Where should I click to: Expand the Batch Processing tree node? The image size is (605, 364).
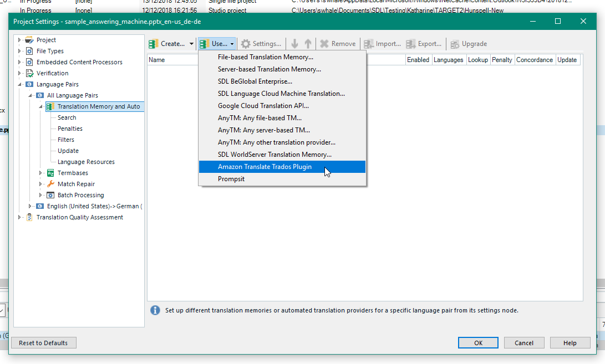(x=40, y=195)
